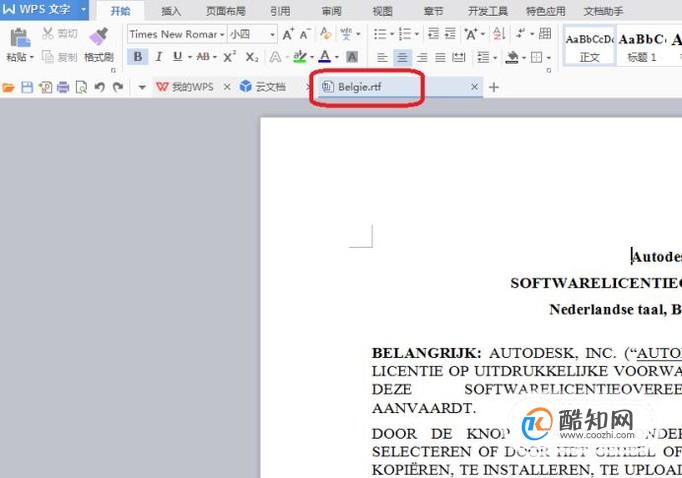Open the font size dropdown showing 小四

(x=272, y=34)
